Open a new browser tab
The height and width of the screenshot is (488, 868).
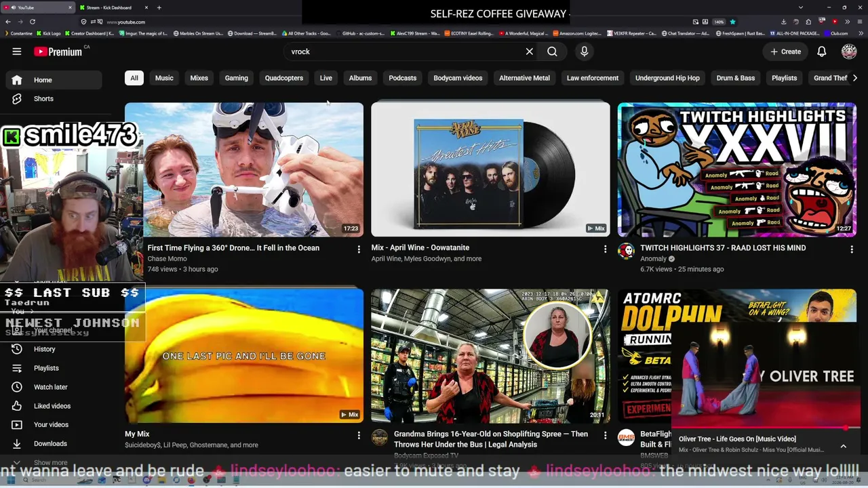(159, 7)
